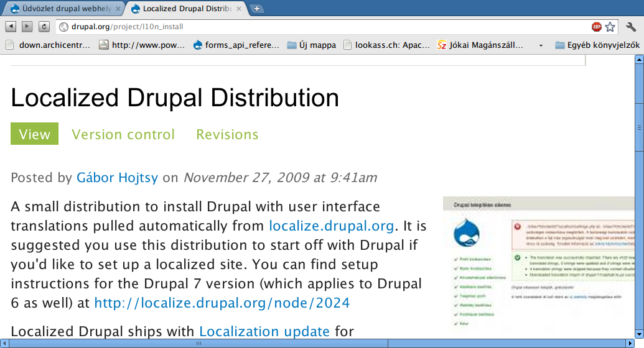Switch to the Revisions tab
Screen dimensions: 644x348
227,134
